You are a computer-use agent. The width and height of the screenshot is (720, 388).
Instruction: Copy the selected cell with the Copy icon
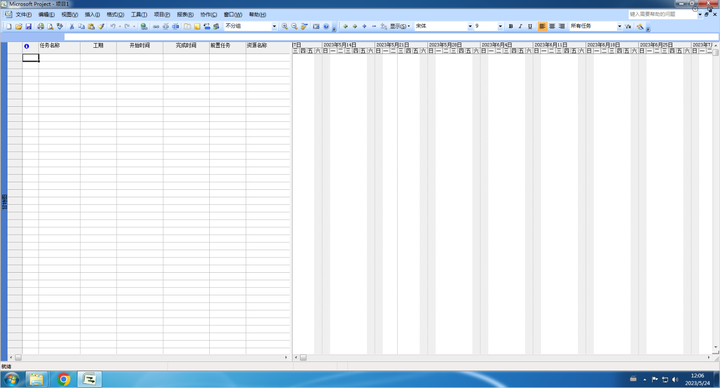[x=81, y=27]
